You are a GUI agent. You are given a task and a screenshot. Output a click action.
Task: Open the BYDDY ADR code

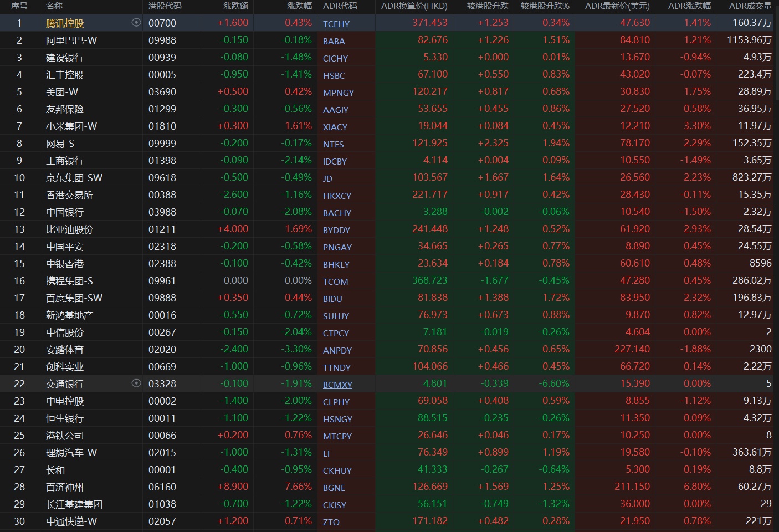337,230
